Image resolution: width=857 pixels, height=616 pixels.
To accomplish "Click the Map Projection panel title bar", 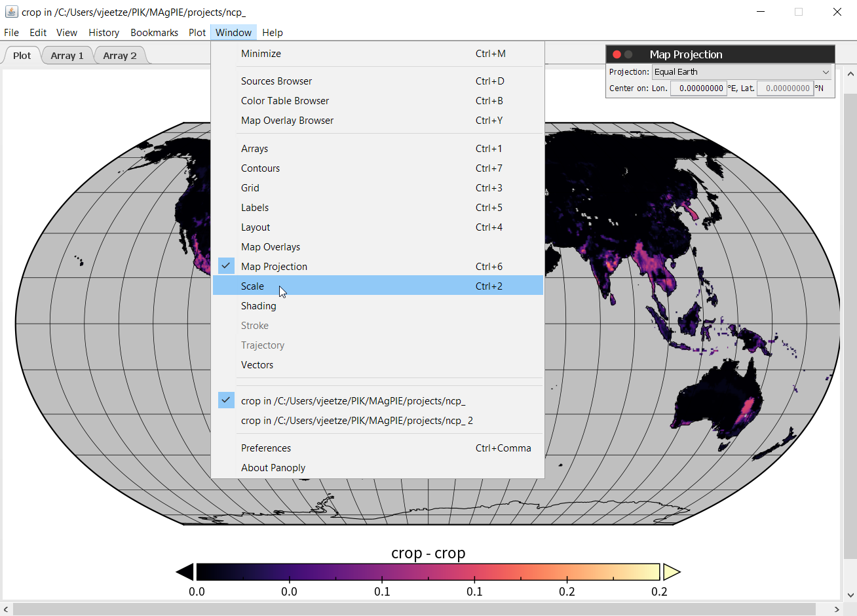I will coord(721,54).
